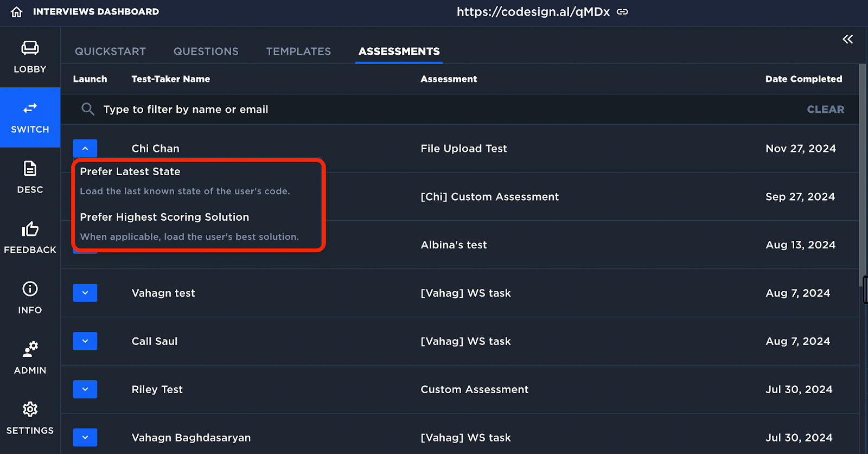
Task: Expand launch dropdown for Call Saul
Action: [x=85, y=341]
